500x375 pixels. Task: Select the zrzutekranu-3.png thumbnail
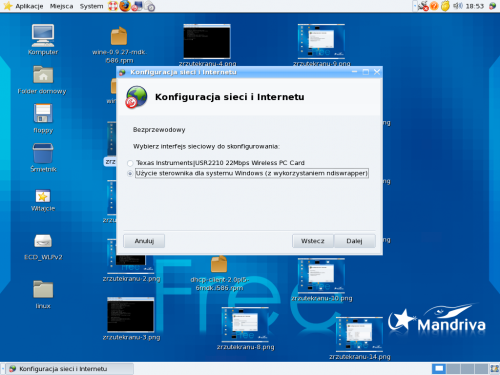pos(131,315)
